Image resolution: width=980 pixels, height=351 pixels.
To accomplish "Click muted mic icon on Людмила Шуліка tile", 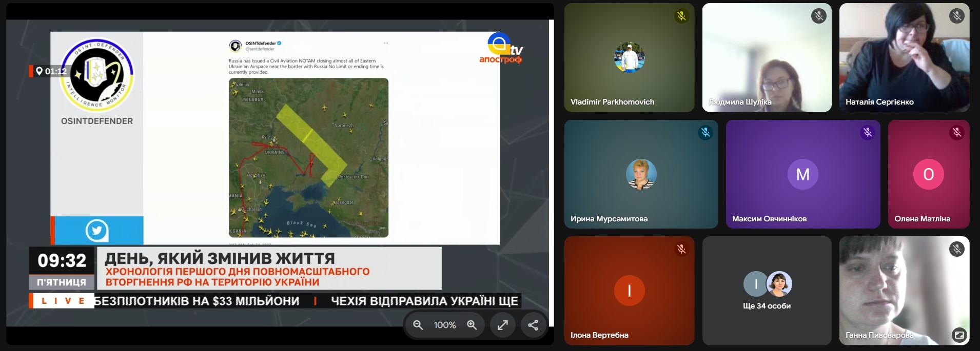I will coord(818,16).
